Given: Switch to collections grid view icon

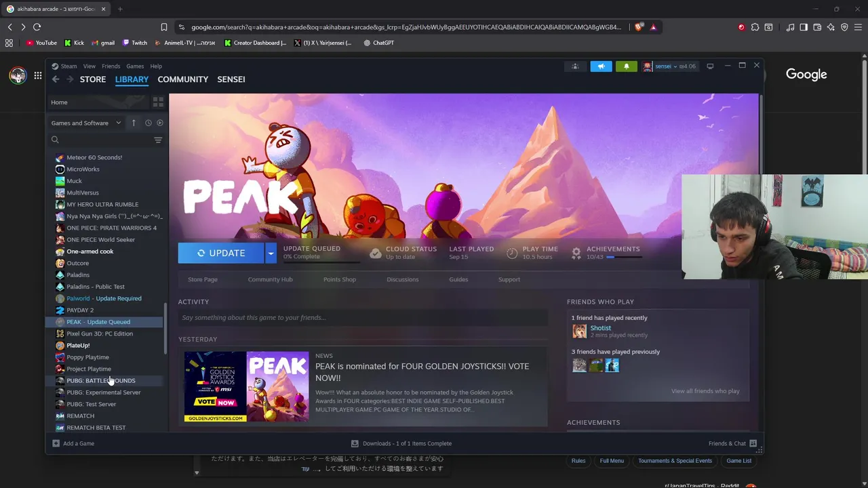Looking at the screenshot, I should [x=158, y=102].
